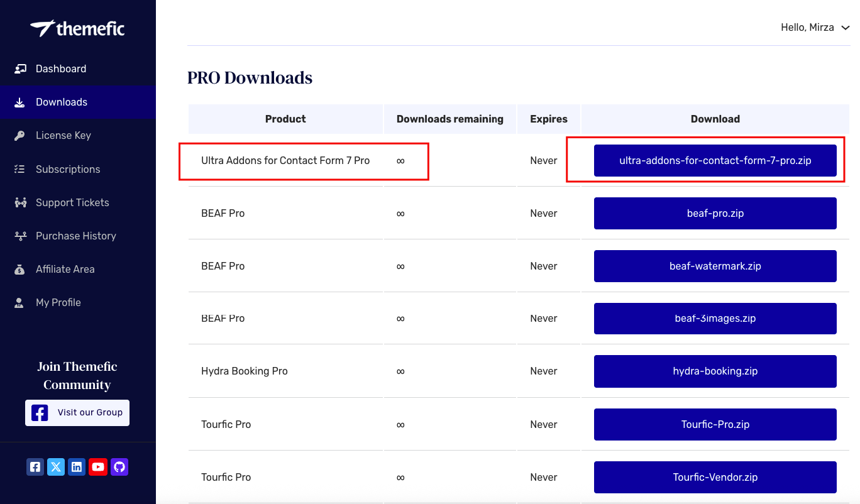This screenshot has width=860, height=504.
Task: Click the Dashboard sidebar icon
Action: (20, 68)
